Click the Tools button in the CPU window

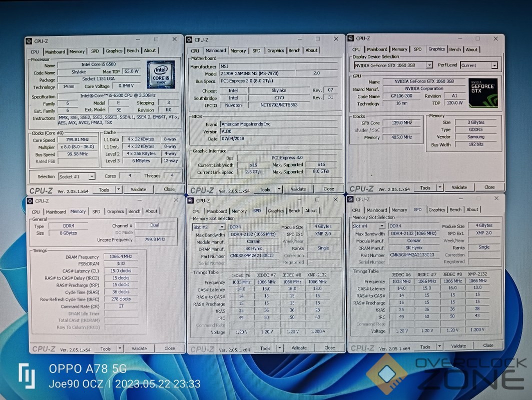(104, 190)
